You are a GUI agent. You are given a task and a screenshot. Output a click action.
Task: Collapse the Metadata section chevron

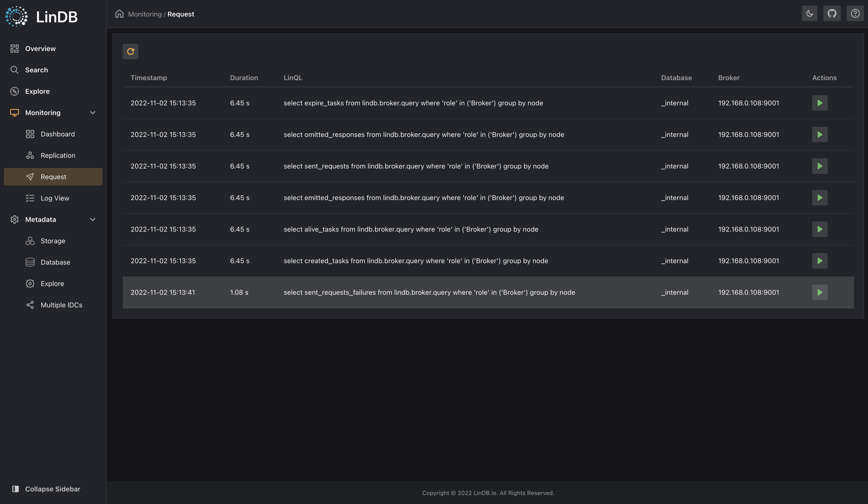click(x=92, y=219)
